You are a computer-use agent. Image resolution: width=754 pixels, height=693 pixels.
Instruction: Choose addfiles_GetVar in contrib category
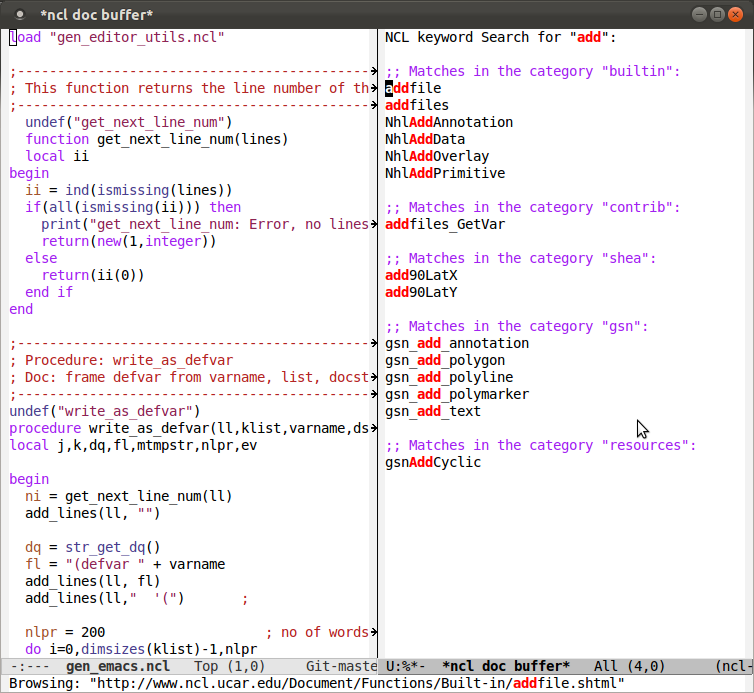click(x=445, y=224)
